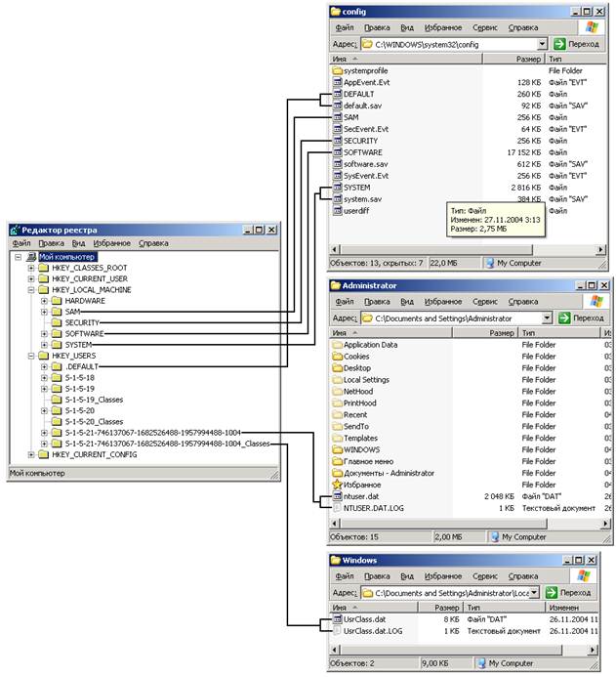This screenshot has width=616, height=677.
Task: Collapse the HKEY_LOCAL_MACHINE registry branch
Action: 31,290
